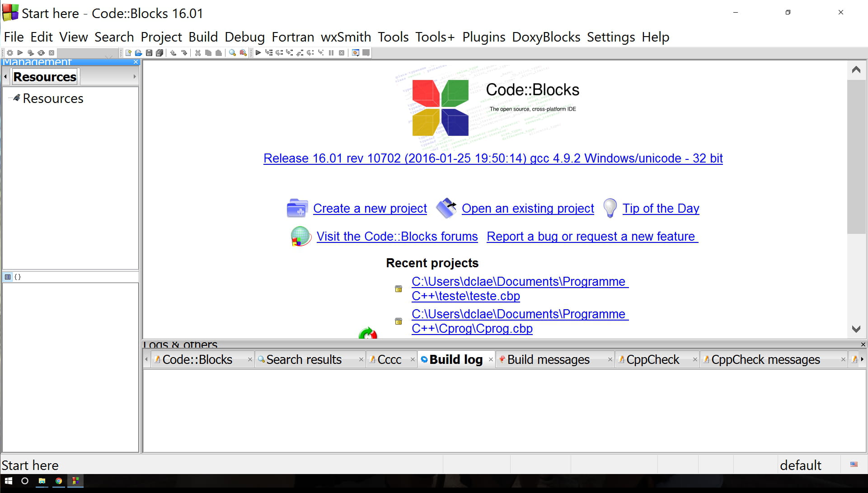The image size is (868, 493).
Task: Click the Run to cursor debug icon
Action: click(x=269, y=53)
